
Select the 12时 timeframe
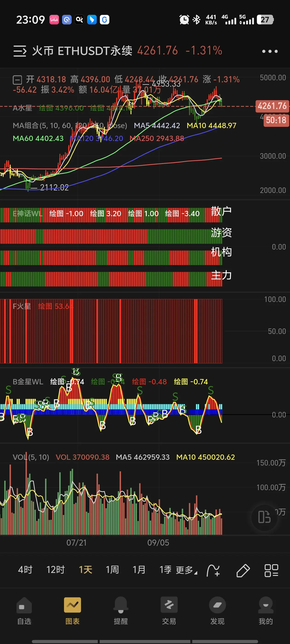[55, 570]
